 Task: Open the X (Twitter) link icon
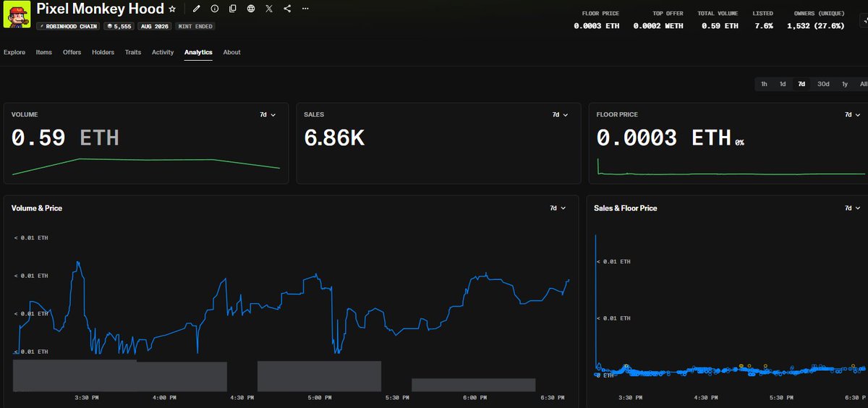269,9
